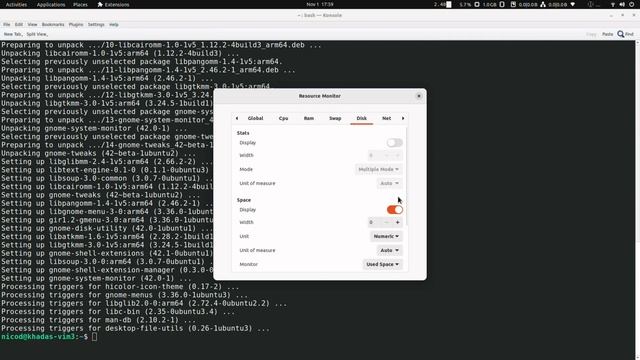Click the resource monitor dropdown arrow in top bar
Image resolution: width=640 pixels, height=360 pixels.
point(573,4)
